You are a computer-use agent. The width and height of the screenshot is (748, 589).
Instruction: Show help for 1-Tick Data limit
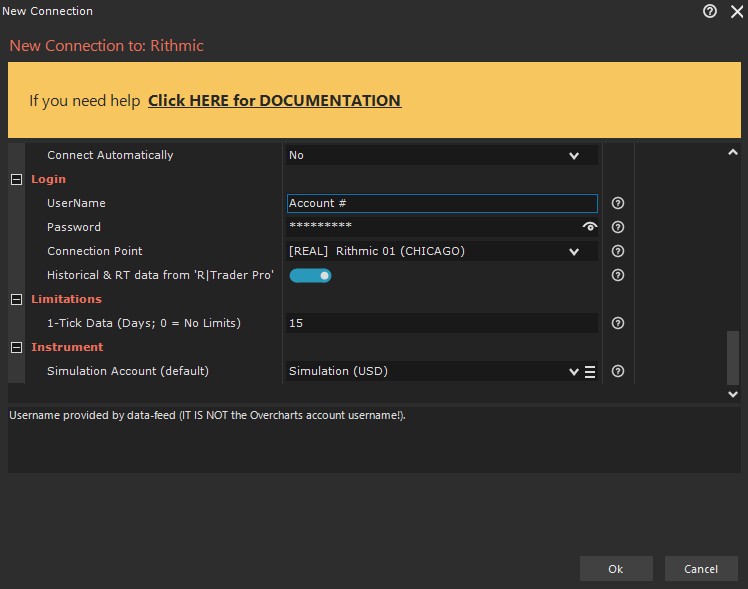click(618, 323)
